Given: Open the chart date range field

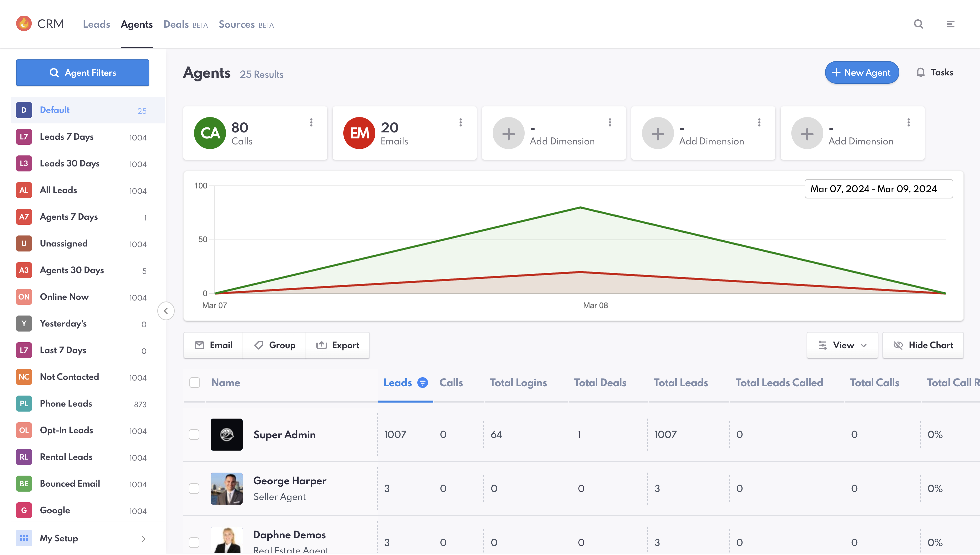Looking at the screenshot, I should 878,189.
